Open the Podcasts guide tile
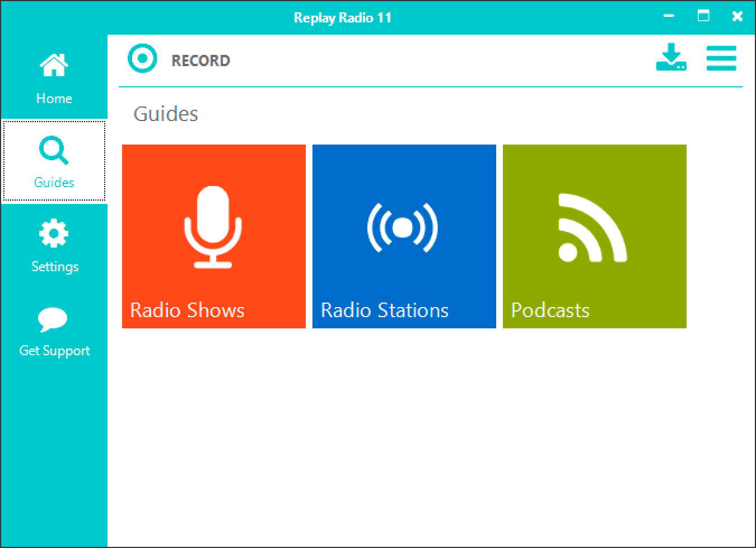Viewport: 756px width, 548px height. [595, 236]
